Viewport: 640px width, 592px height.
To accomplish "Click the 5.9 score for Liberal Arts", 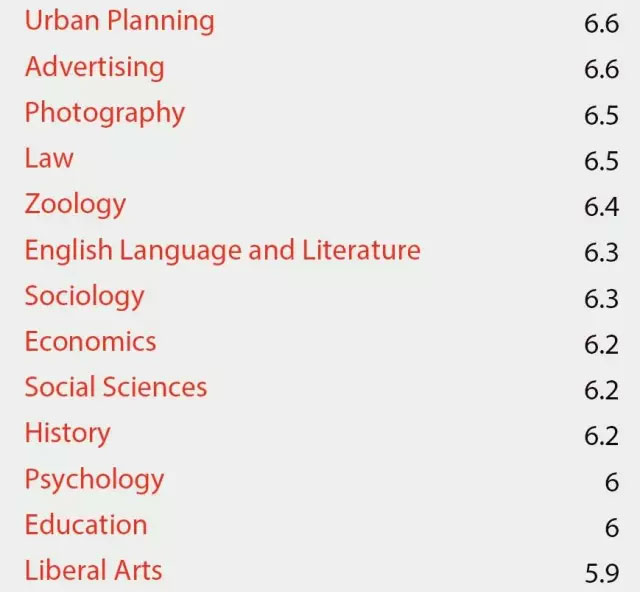I will tap(602, 573).
